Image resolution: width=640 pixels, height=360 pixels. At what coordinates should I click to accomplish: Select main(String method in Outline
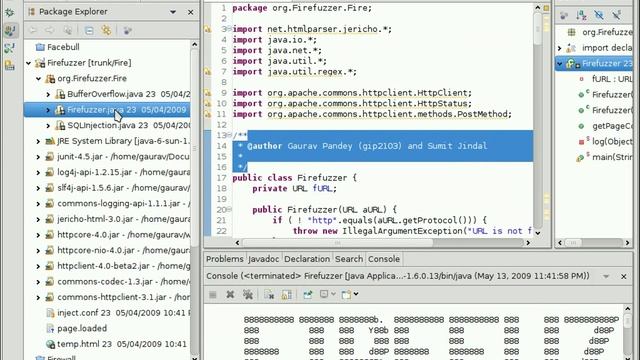point(605,157)
